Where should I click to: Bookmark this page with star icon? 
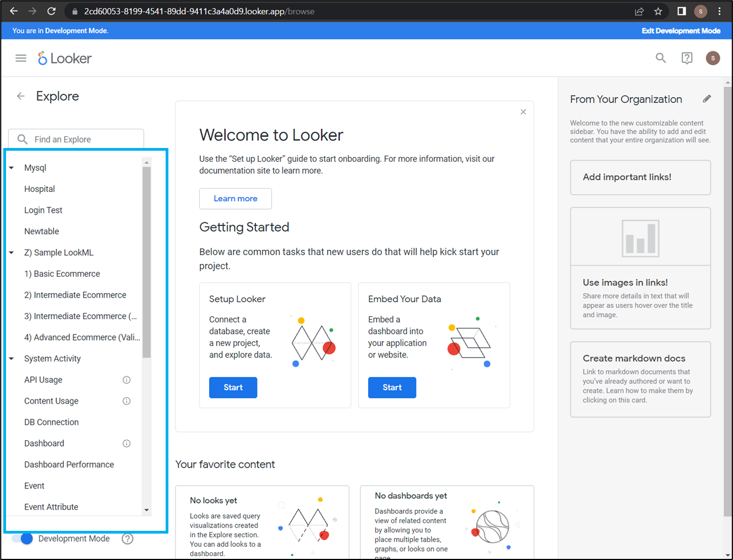[658, 11]
